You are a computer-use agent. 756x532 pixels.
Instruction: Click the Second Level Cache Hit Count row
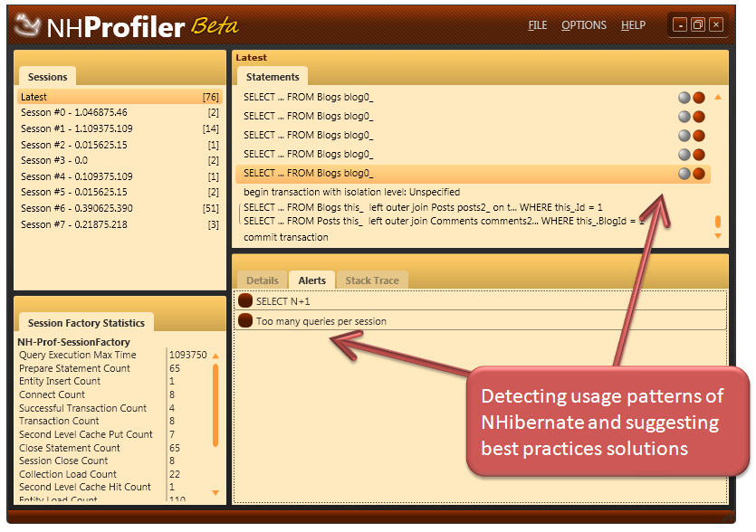[x=85, y=487]
